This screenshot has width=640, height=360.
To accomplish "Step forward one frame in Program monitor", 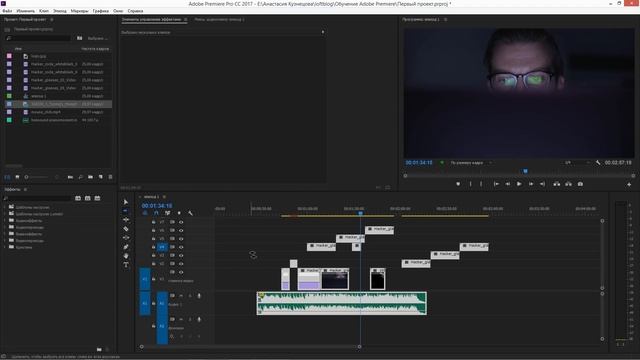I will point(531,184).
